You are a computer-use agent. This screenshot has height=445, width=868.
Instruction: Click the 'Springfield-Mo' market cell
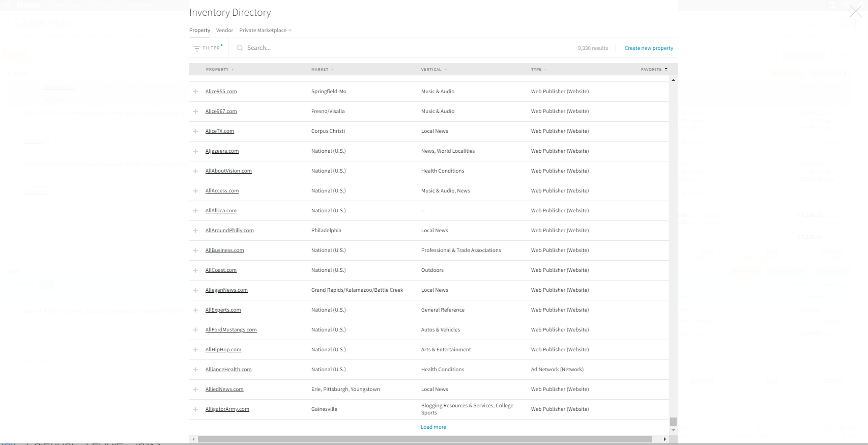point(329,92)
